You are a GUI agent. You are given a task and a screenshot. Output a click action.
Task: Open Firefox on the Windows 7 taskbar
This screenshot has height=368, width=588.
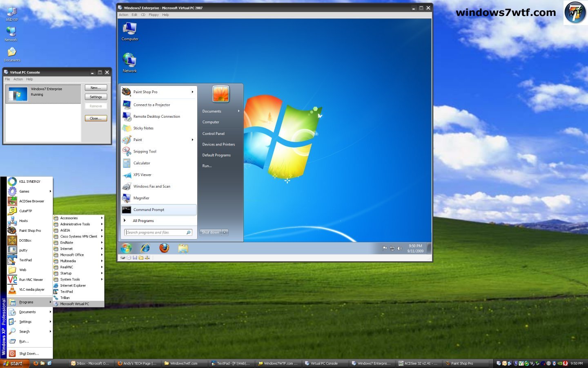click(164, 248)
